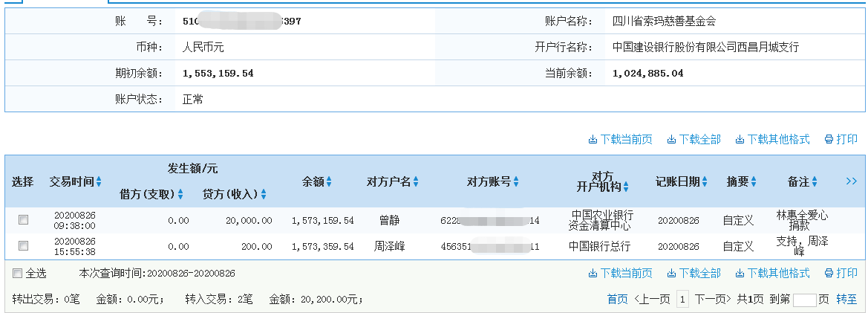The height and width of the screenshot is (313, 868).
Task: Click 当前余额 value 1,024,885.04
Action: (x=648, y=74)
